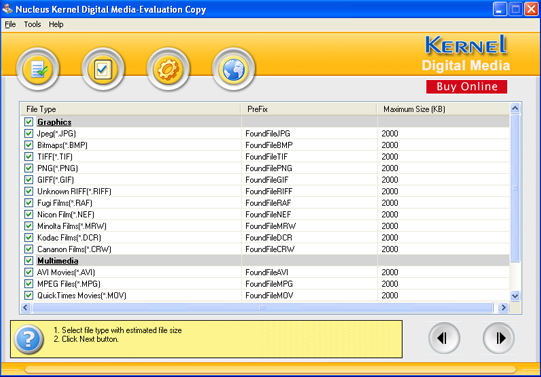Toggle the Jpeg(*.JPG) checkbox

point(29,133)
